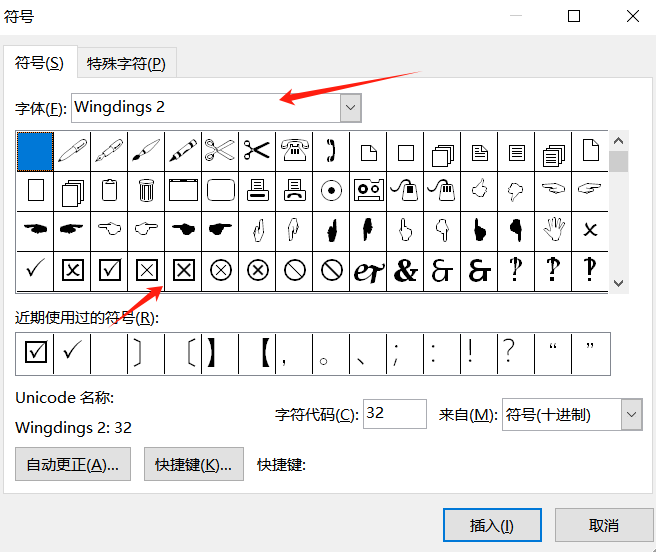Click the Wingdings 2 font name field
This screenshot has width=656, height=552.
[x=206, y=108]
